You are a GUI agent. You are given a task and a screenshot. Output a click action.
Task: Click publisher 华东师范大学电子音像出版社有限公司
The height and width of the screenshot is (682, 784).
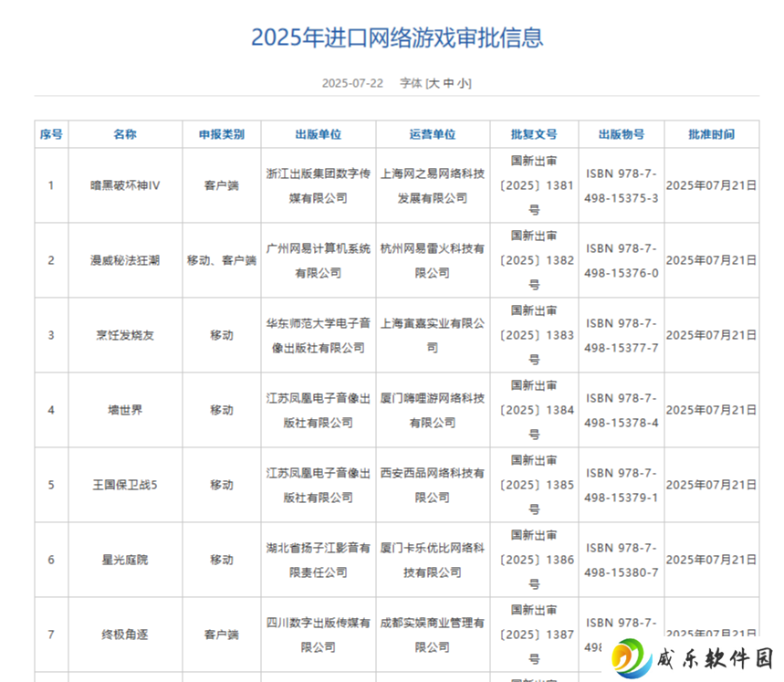318,335
